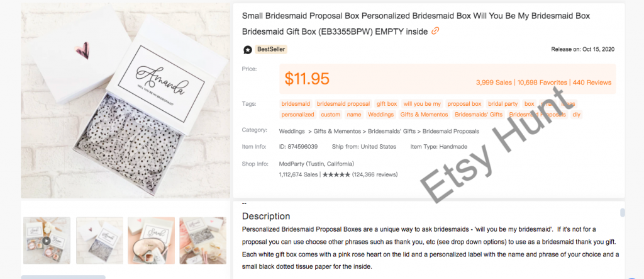Click the 'proposal box' tag
Viewport: 644px width, 279px height.
point(464,103)
